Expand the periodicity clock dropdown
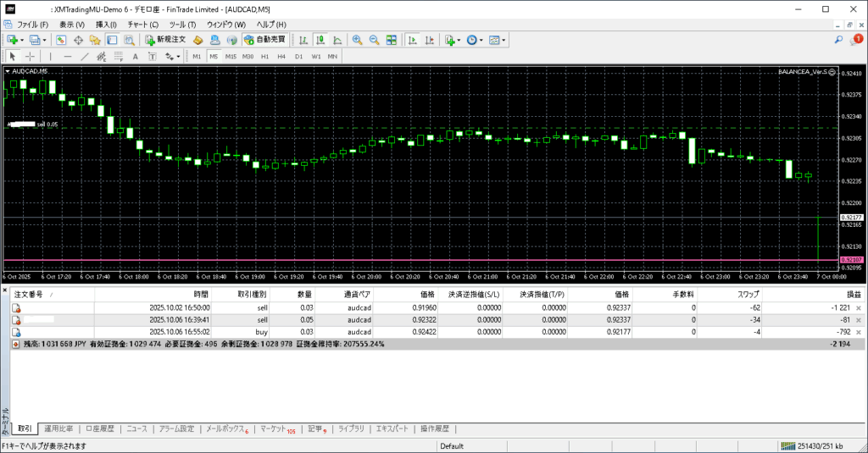Image resolution: width=868 pixels, height=453 pixels. [481, 40]
